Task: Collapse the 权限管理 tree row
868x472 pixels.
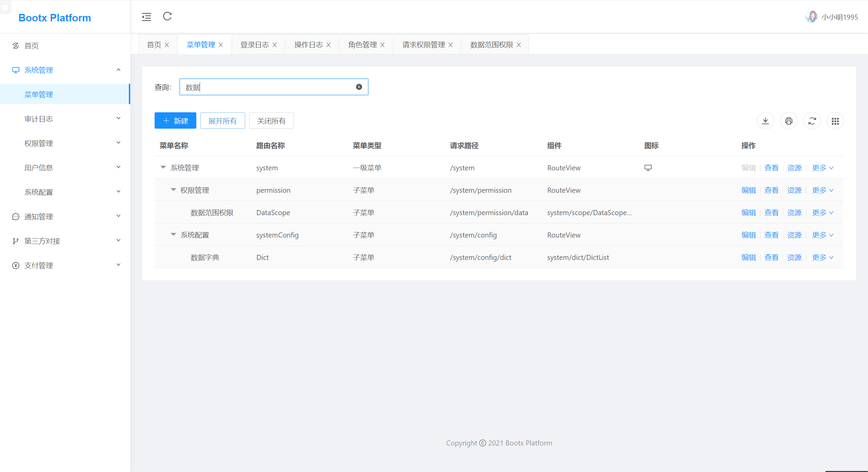Action: coord(174,190)
